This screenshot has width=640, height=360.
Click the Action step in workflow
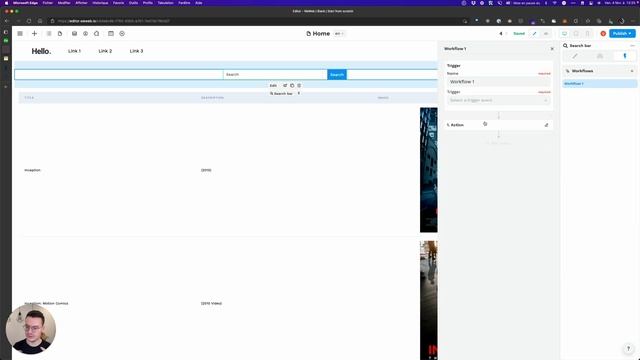tap(498, 125)
